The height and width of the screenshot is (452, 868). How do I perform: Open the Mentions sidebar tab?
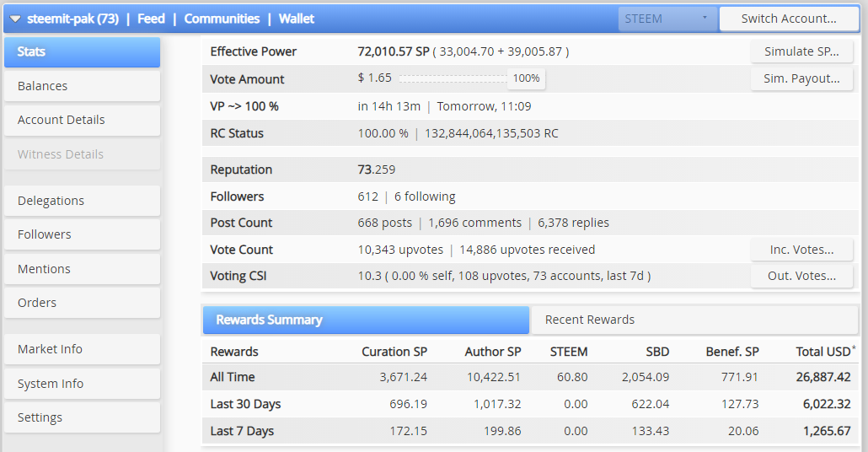[x=82, y=269]
